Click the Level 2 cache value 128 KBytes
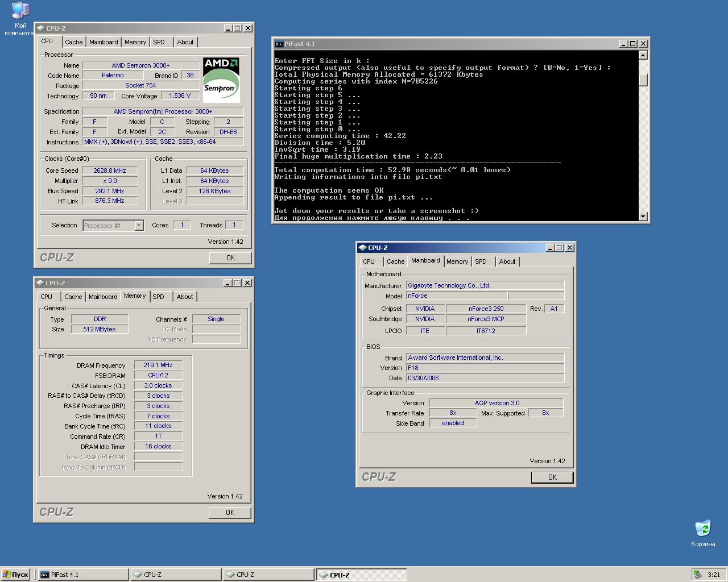Screen dimensions: 728x582 click(215, 191)
